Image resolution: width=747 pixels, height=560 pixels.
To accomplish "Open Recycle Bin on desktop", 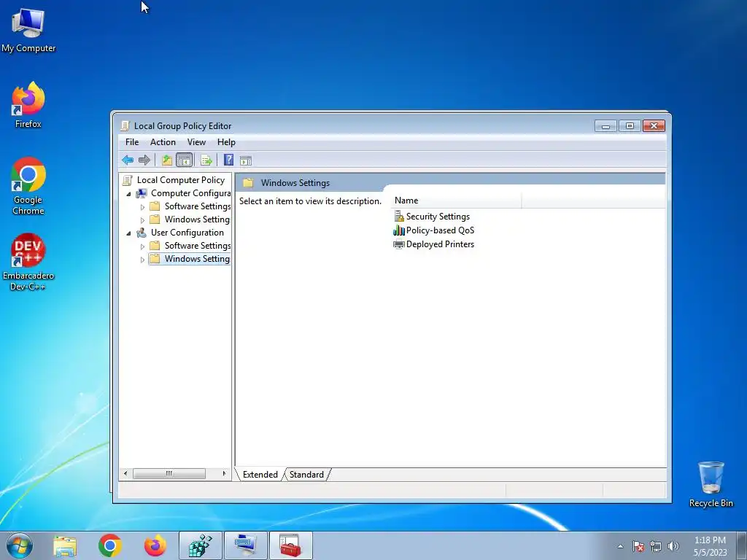I will click(711, 484).
